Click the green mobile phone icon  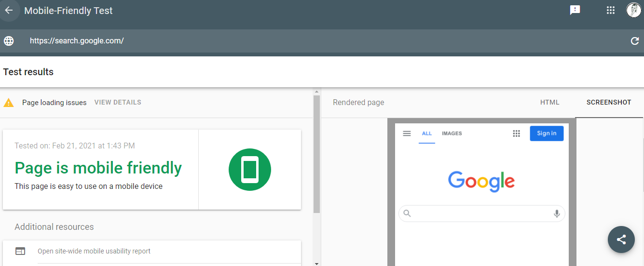tap(250, 170)
